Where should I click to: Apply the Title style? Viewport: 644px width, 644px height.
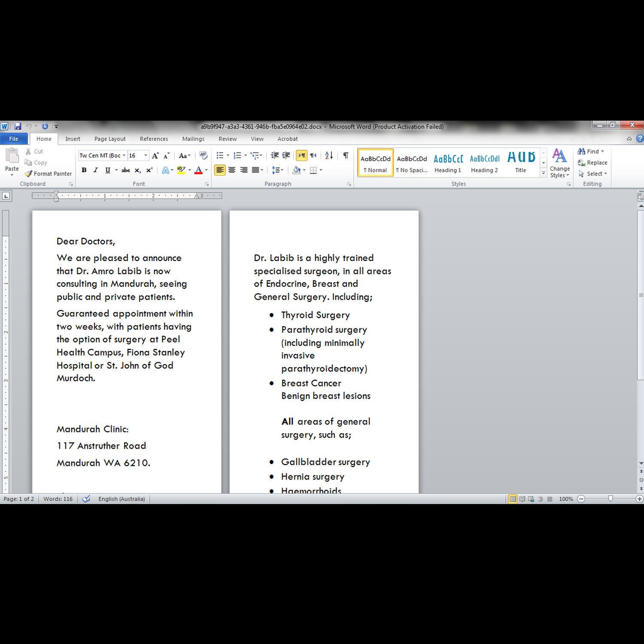521,163
